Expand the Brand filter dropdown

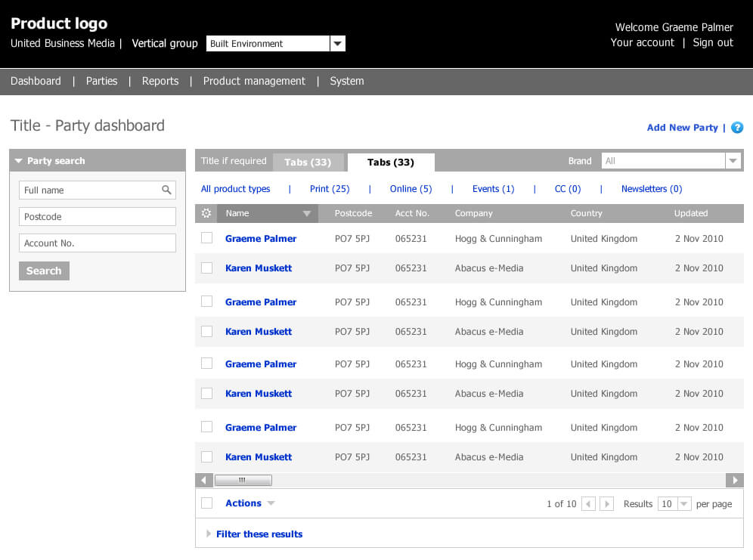tap(733, 161)
